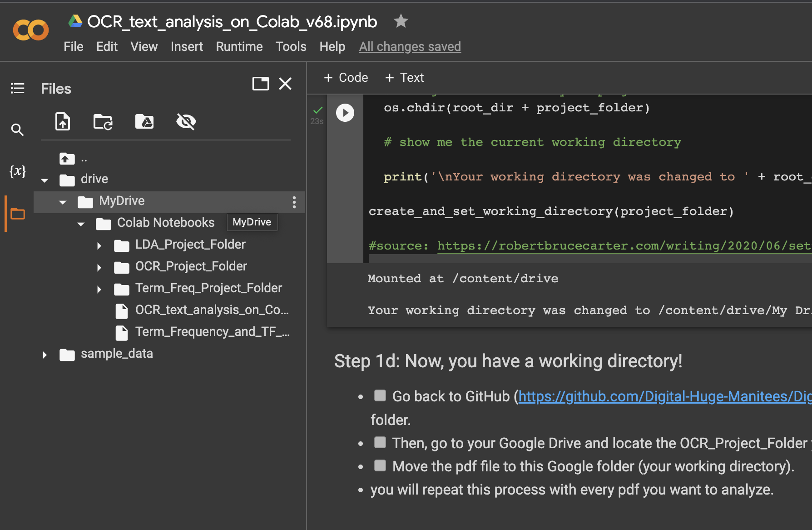Image resolution: width=812 pixels, height=530 pixels.
Task: Run the current code cell
Action: [x=345, y=113]
